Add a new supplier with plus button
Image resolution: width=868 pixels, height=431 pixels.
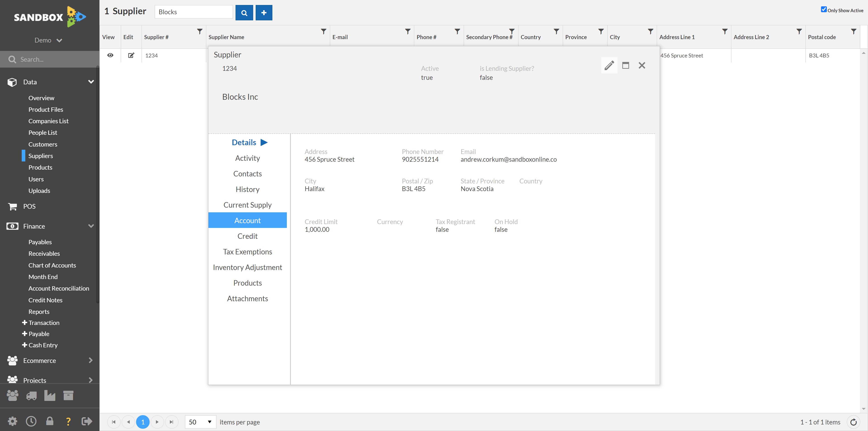(264, 12)
